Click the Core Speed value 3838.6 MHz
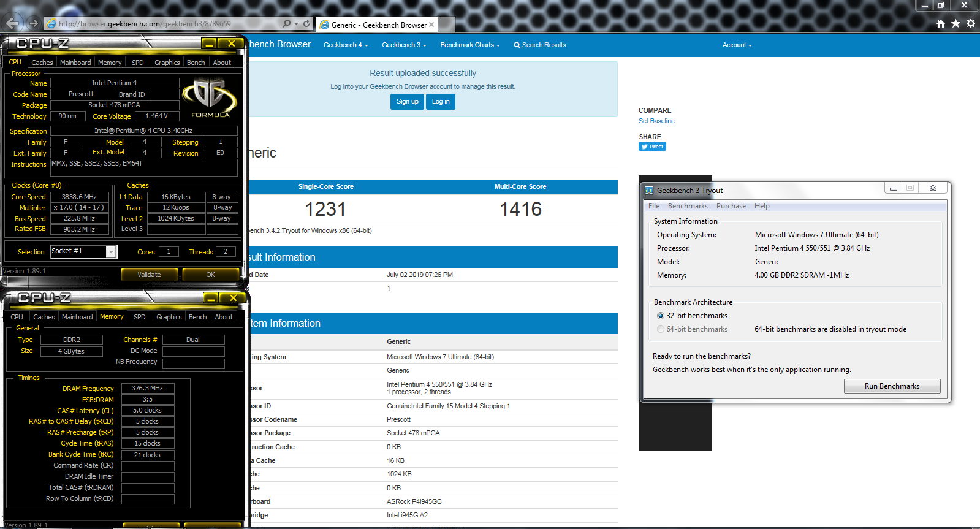Image resolution: width=980 pixels, height=529 pixels. tap(80, 197)
